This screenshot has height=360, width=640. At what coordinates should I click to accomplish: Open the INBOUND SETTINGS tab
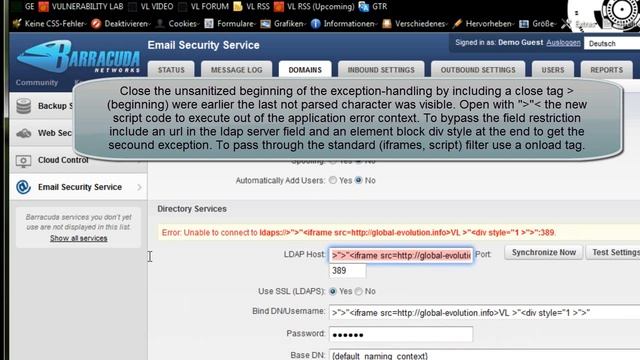click(381, 70)
